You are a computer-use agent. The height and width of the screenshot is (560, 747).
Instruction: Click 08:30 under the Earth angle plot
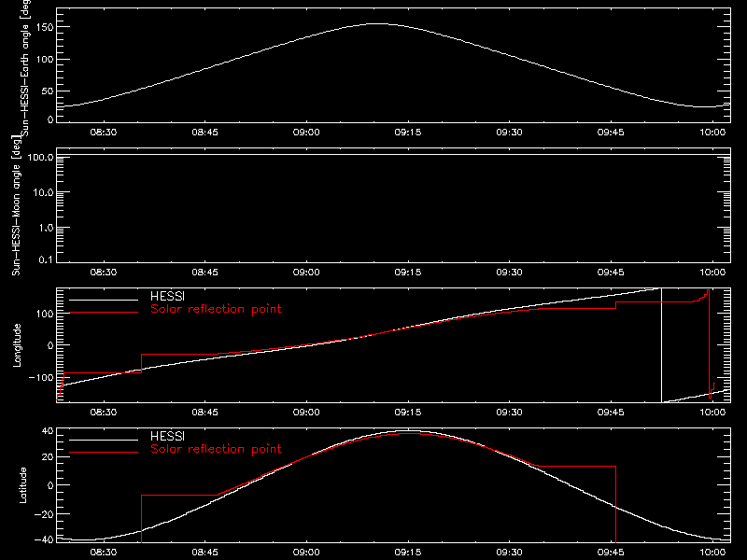click(x=104, y=133)
